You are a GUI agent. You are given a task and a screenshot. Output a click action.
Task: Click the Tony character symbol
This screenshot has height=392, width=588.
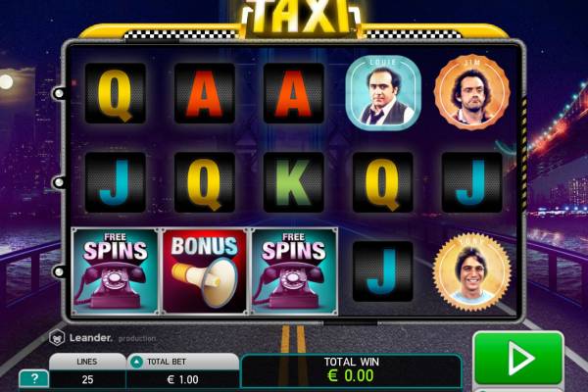click(x=471, y=272)
